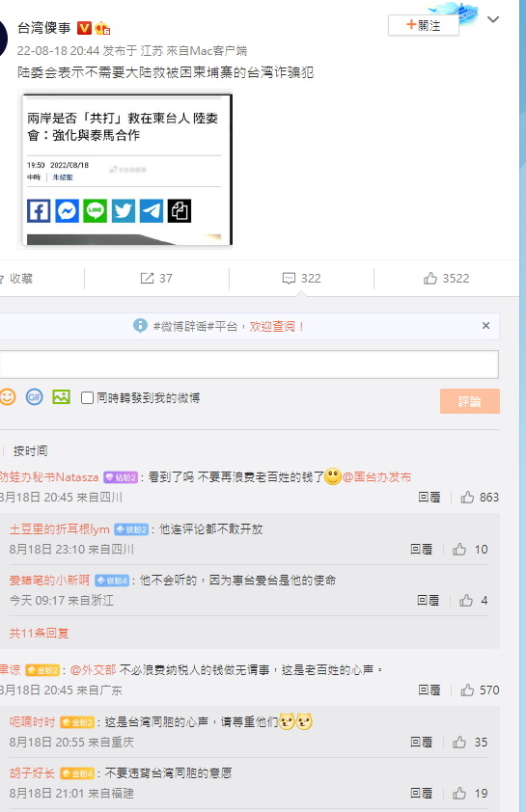526x812 pixels.
Task: Open the 322 comments bubble icon
Action: pos(289,279)
